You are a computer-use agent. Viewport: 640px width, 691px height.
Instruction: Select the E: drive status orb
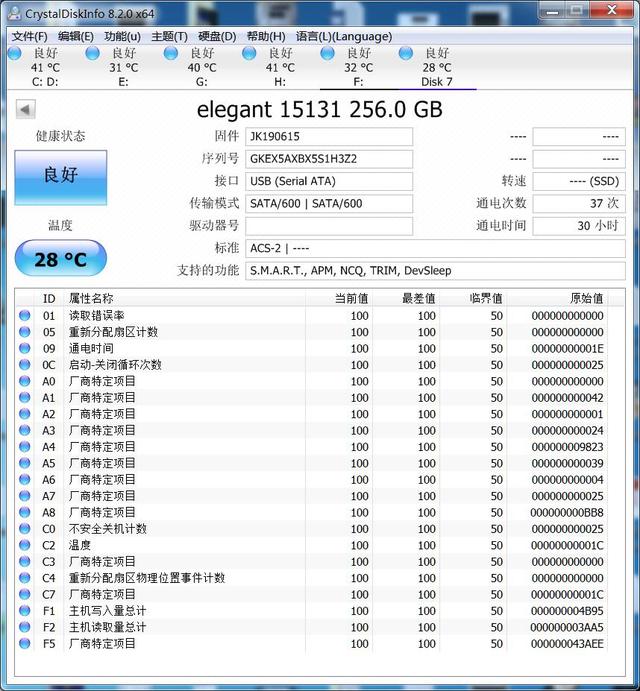[92, 53]
